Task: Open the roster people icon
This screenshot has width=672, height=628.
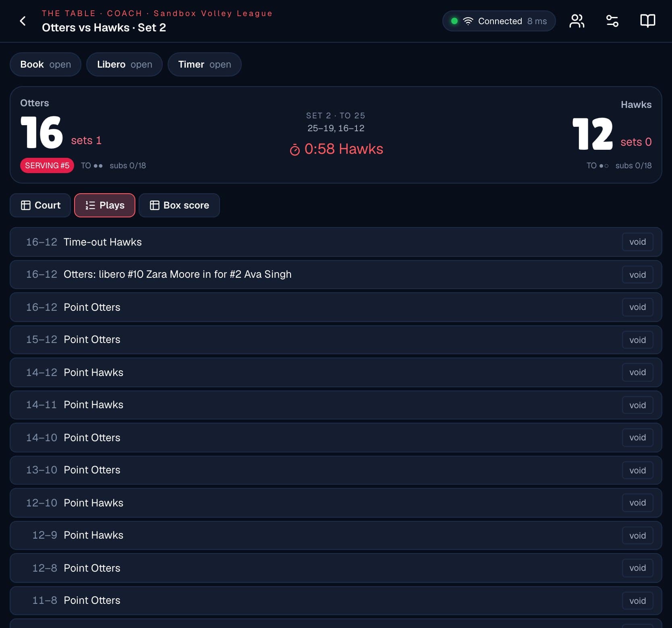Action: (577, 21)
